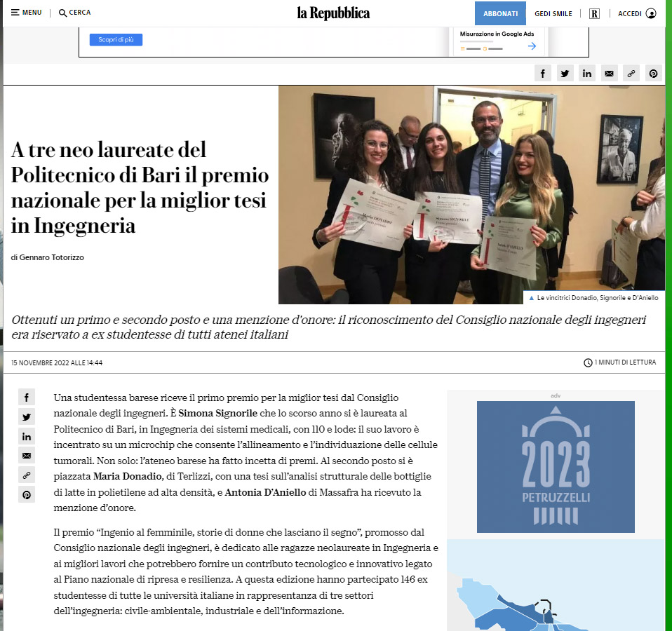The image size is (672, 631).
Task: Share article on Twitter from top bar
Action: (565, 74)
